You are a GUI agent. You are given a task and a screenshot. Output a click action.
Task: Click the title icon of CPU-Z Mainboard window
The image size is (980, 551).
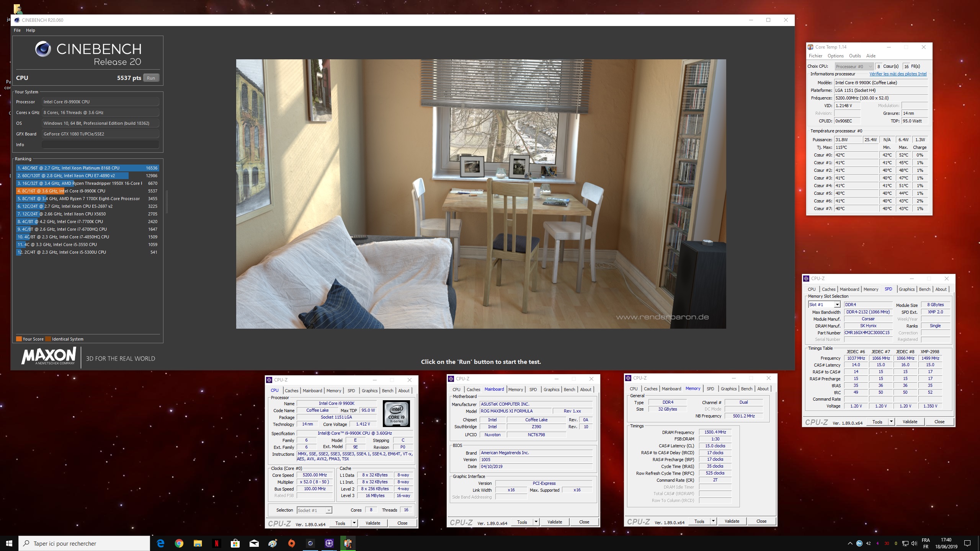[451, 379]
